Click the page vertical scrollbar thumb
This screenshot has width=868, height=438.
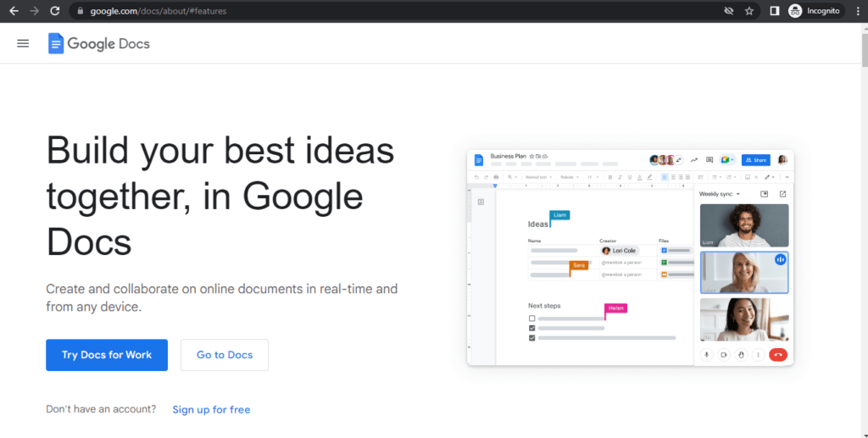(864, 48)
